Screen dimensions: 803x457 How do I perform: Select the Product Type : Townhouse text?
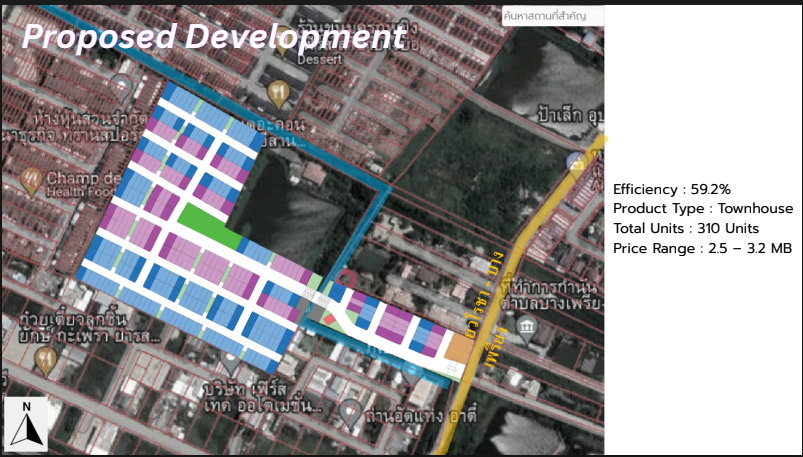[x=703, y=209]
